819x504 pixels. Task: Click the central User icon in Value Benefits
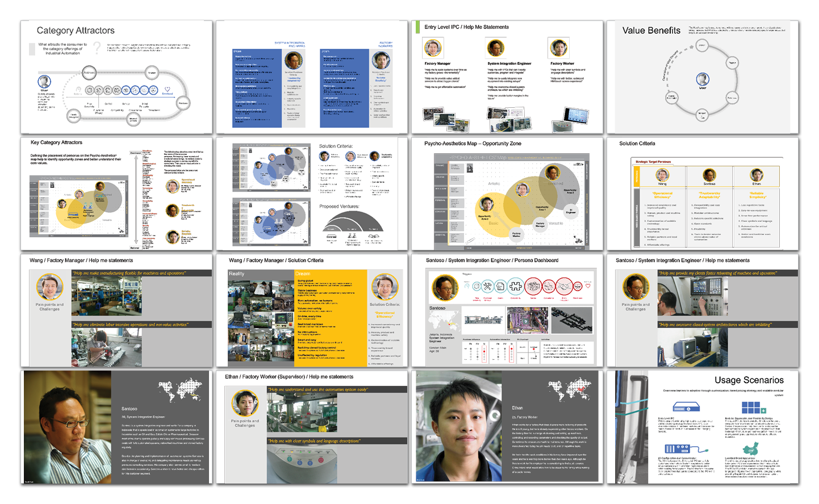point(703,79)
